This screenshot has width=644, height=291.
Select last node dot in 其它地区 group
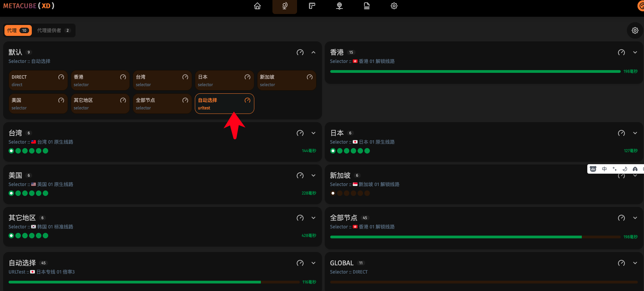pos(45,236)
